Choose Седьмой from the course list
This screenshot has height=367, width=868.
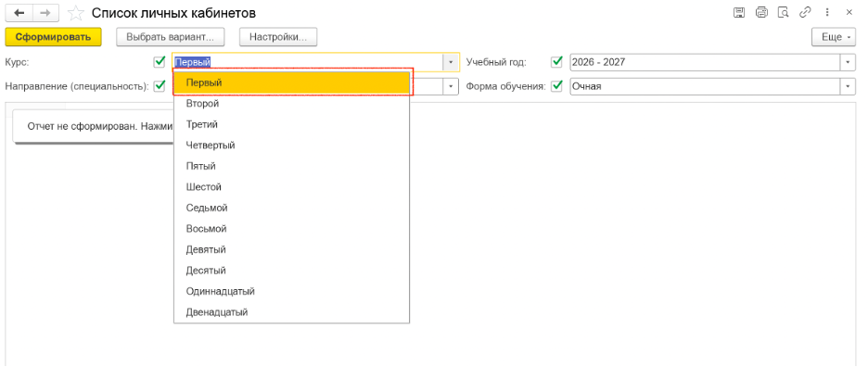coord(292,209)
